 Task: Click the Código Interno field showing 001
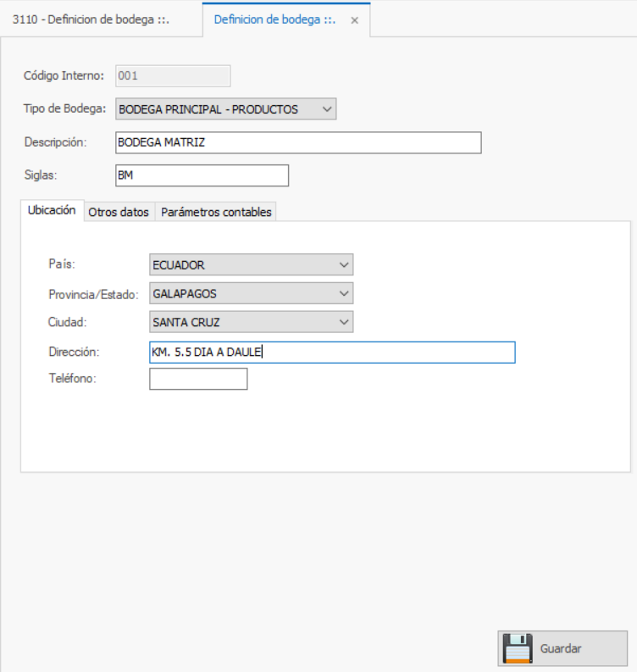coord(172,76)
